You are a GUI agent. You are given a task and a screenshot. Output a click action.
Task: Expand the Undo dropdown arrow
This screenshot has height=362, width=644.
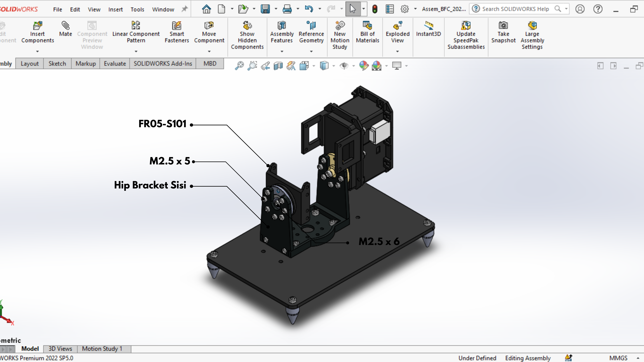click(x=320, y=9)
